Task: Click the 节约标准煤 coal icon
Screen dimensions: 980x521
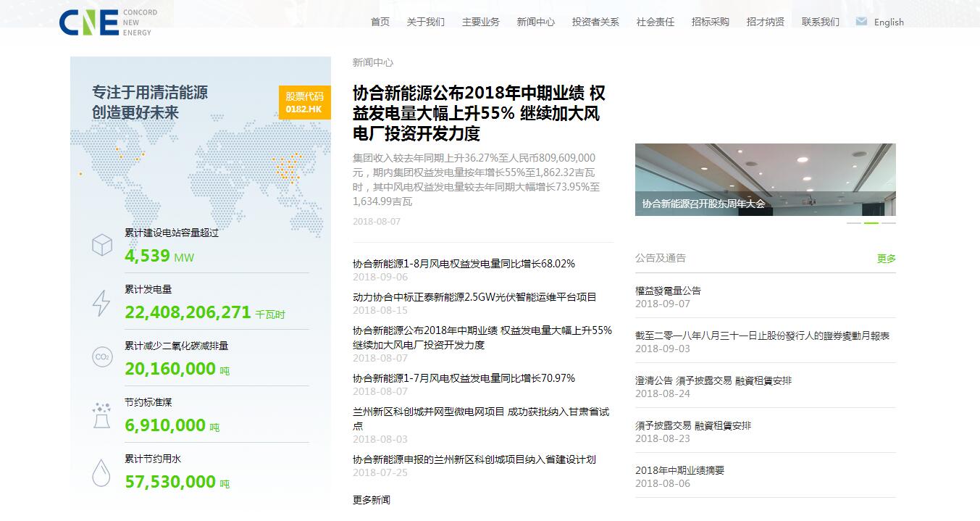Action: tap(100, 414)
